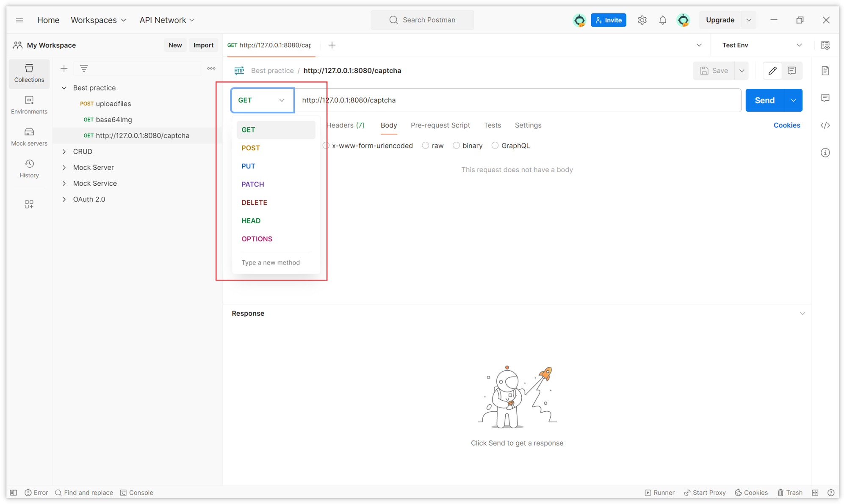The image size is (847, 504).
Task: Open the Mock servers sidebar panel
Action: [29, 136]
